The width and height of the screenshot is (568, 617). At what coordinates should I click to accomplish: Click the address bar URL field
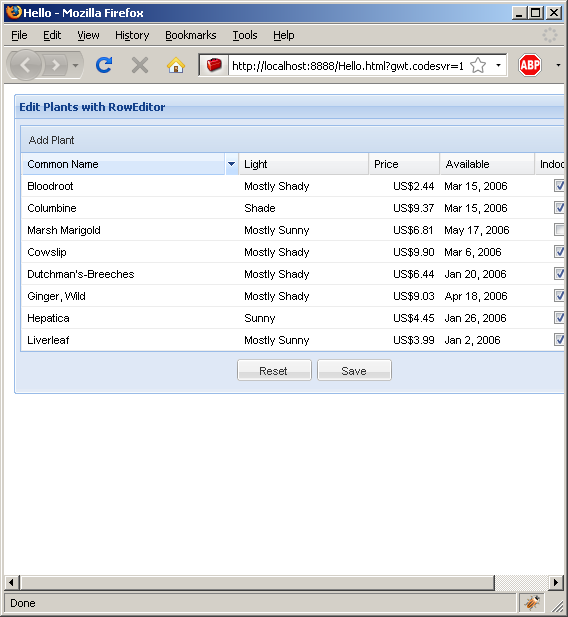(348, 66)
